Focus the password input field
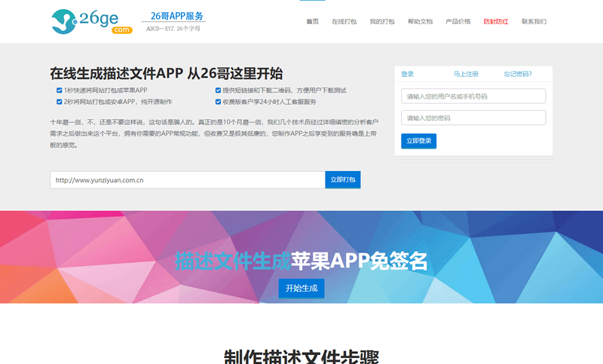 [x=473, y=118]
